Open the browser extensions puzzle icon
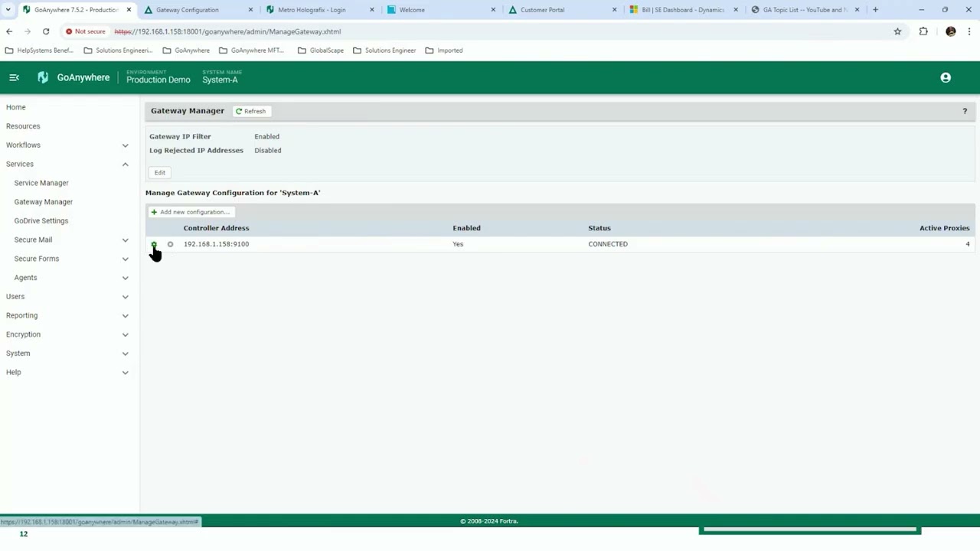Image resolution: width=980 pixels, height=551 pixels. click(923, 31)
